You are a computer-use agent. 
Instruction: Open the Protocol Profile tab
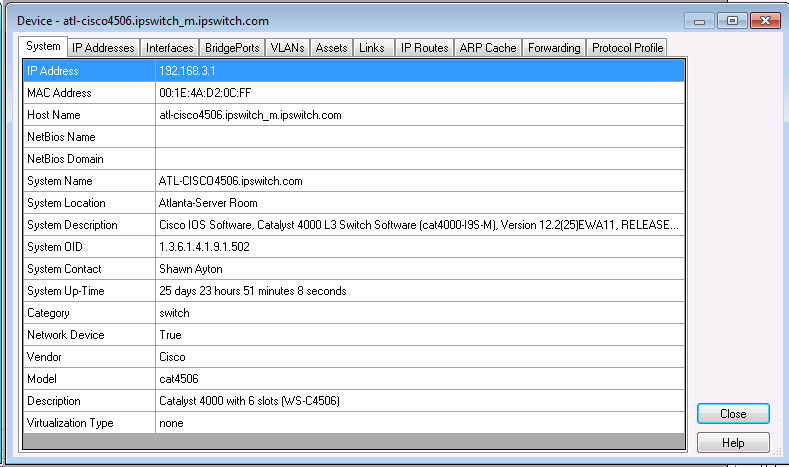(x=627, y=48)
